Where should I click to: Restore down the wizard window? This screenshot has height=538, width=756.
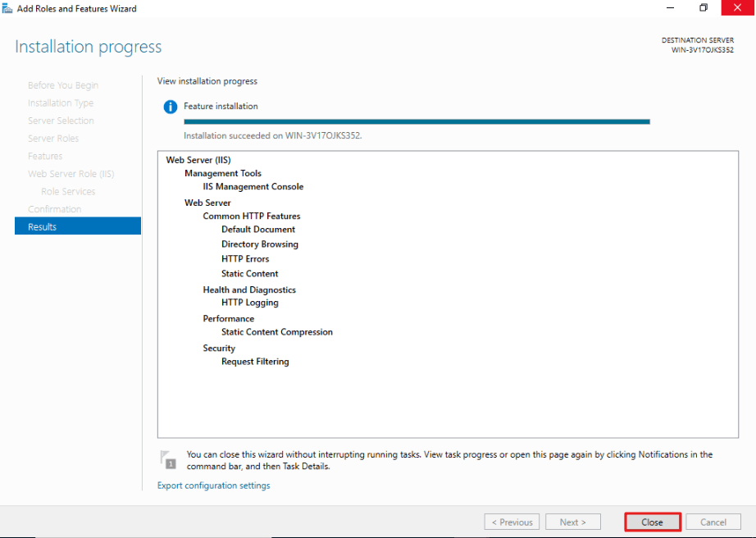click(x=704, y=8)
